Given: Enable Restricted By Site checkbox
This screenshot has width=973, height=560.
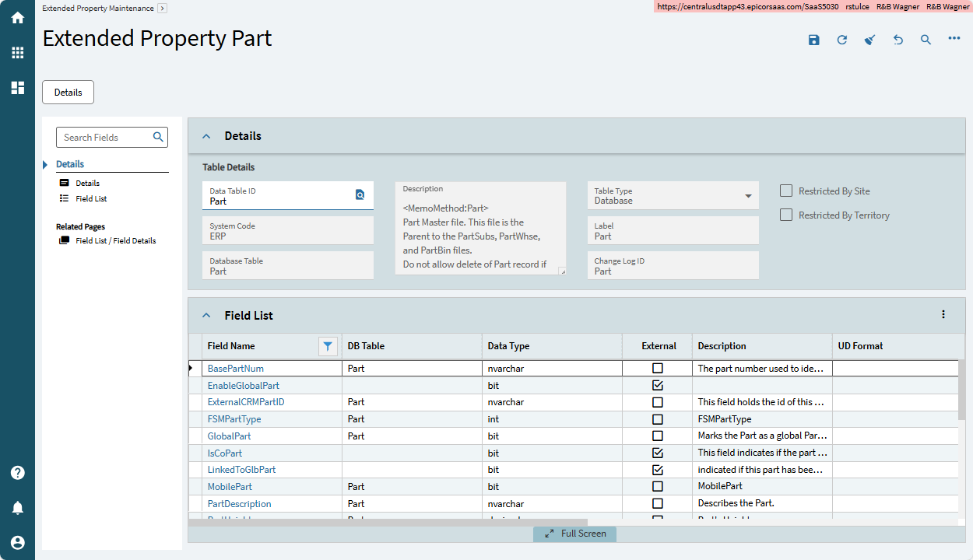Looking at the screenshot, I should [x=786, y=191].
